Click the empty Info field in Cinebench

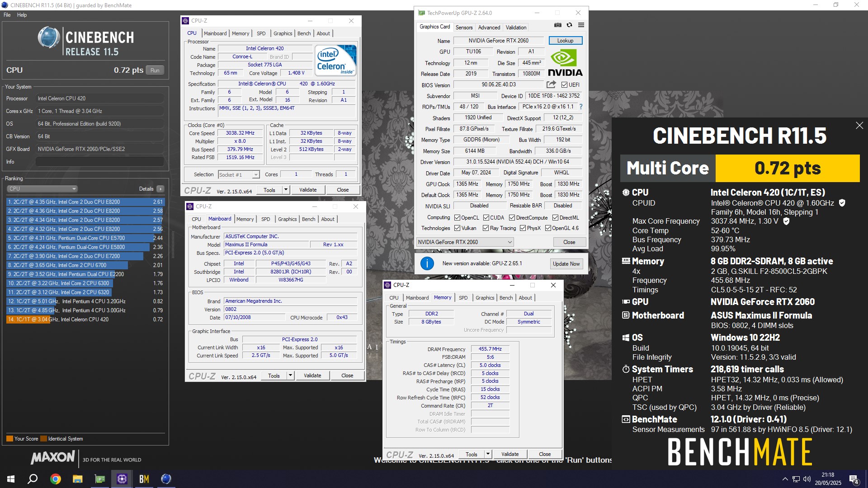tap(99, 162)
